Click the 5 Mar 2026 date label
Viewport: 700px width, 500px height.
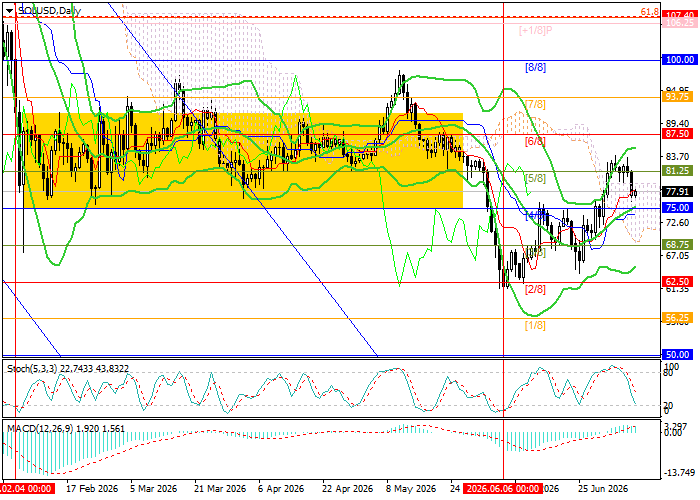[154, 489]
